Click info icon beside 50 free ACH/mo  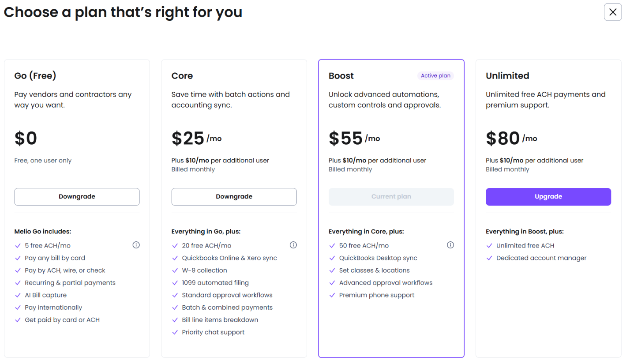click(x=450, y=245)
